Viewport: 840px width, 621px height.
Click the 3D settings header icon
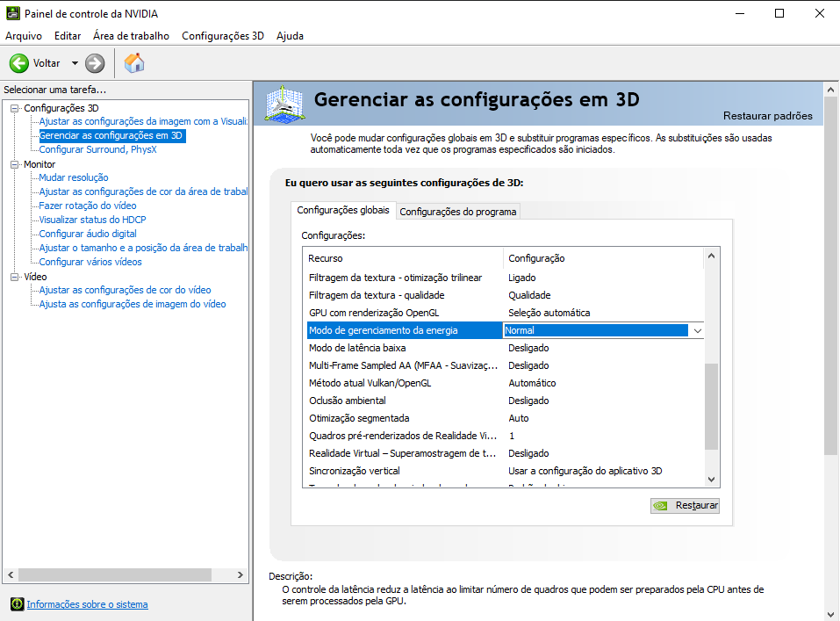pos(285,104)
